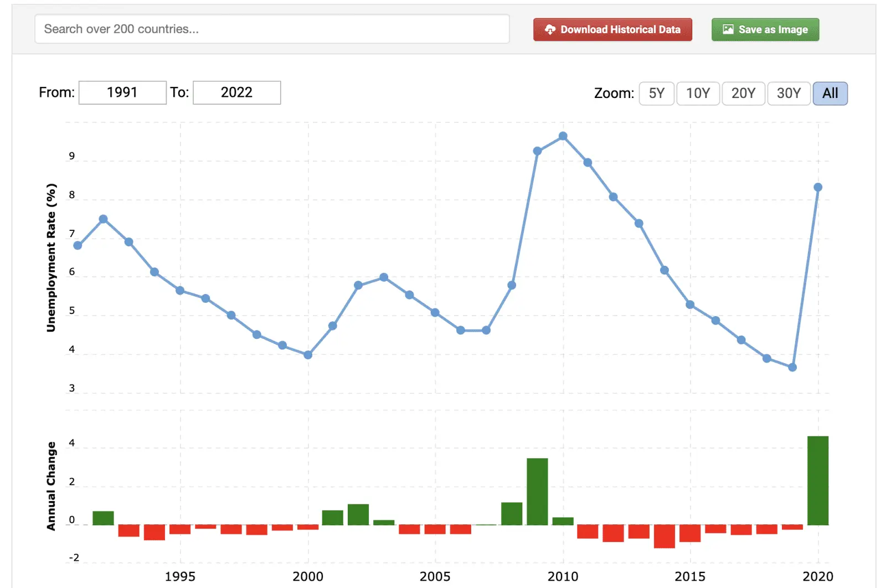Screen dimensions: 886x588
Task: Choose the 30Y zoom option
Action: tap(789, 94)
